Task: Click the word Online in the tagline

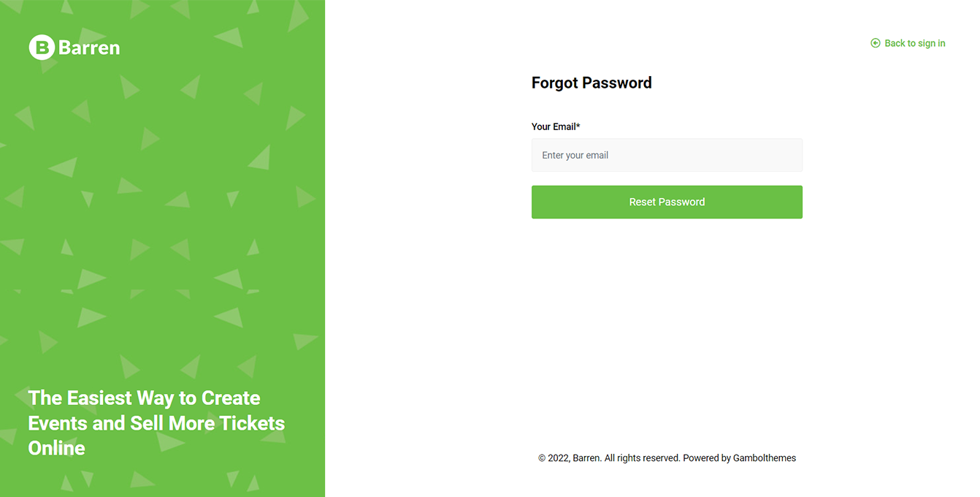Action: click(x=56, y=448)
